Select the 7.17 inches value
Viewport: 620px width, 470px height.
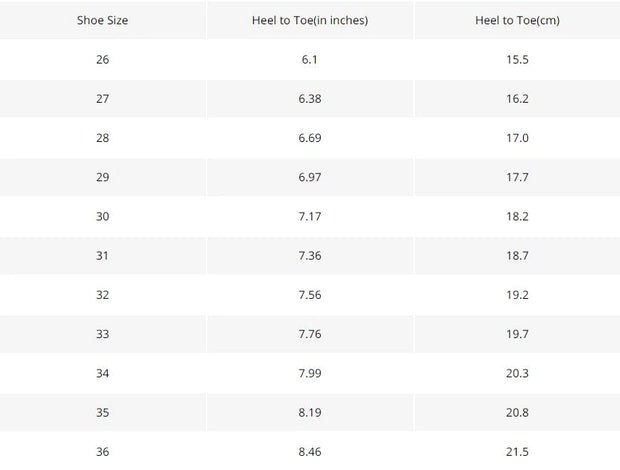pos(310,216)
